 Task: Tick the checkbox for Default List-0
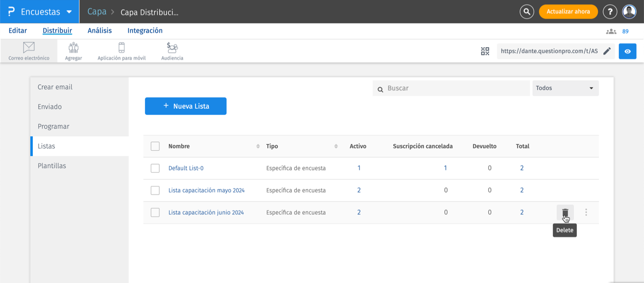(x=155, y=168)
